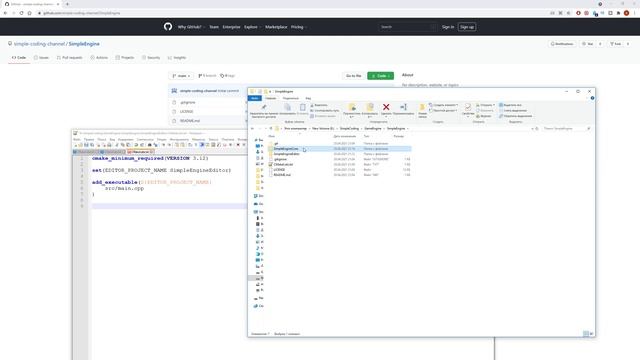Click the Sign up button

(467, 27)
